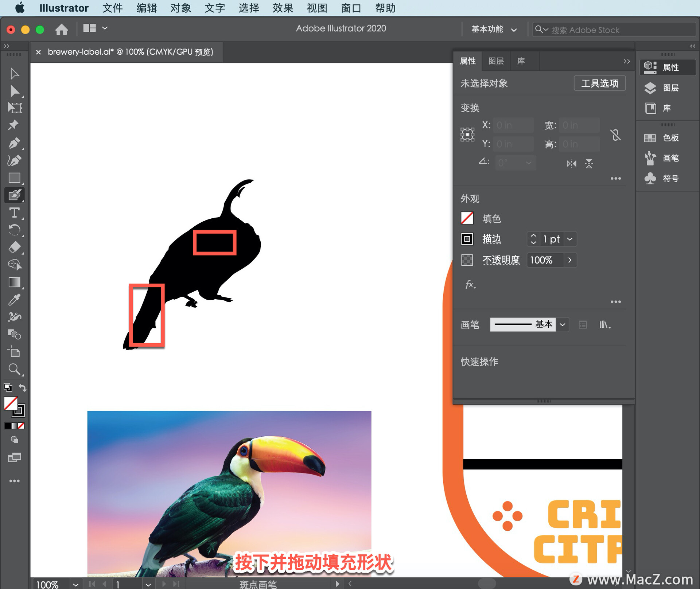Expand the opacity slider arrow
The width and height of the screenshot is (700, 589).
[570, 260]
